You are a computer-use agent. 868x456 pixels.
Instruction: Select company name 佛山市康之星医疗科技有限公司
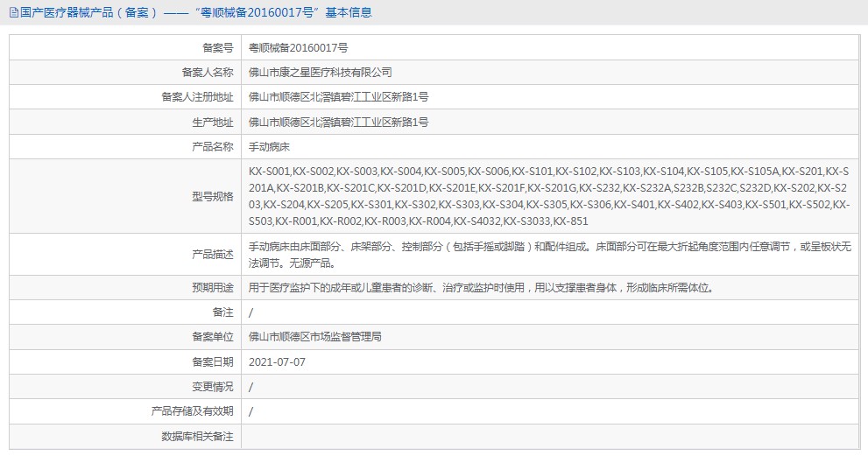tap(321, 73)
